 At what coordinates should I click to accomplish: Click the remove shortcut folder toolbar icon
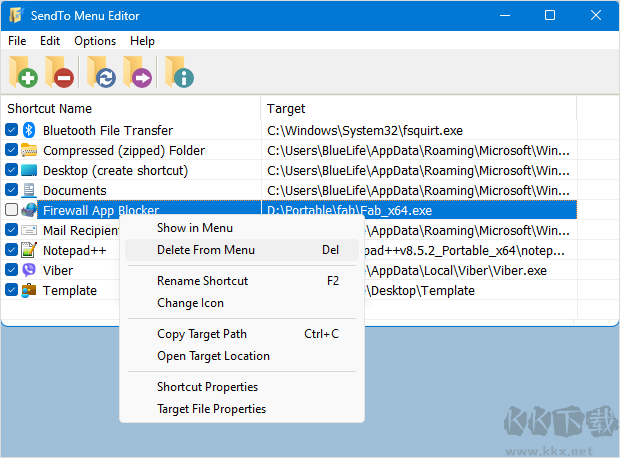coord(60,72)
